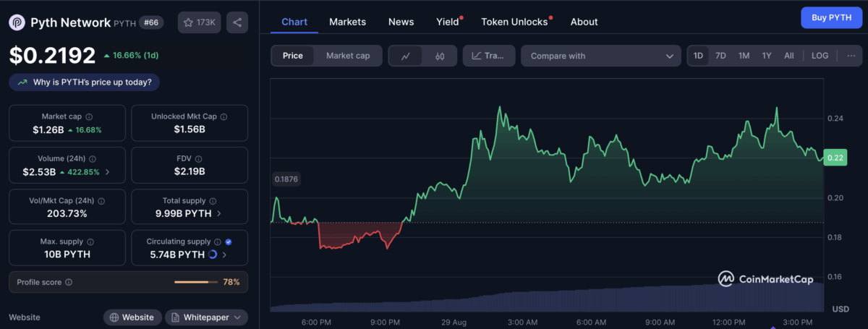Click the $1.56B unlocked market cap value
Viewport: 868px width, 329px height.
tap(190, 129)
